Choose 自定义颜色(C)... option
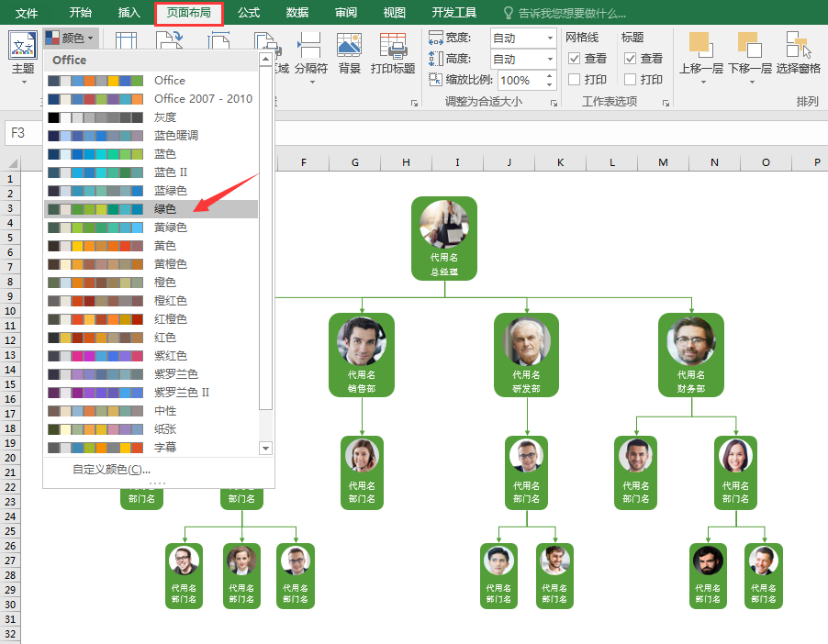 tap(111, 470)
